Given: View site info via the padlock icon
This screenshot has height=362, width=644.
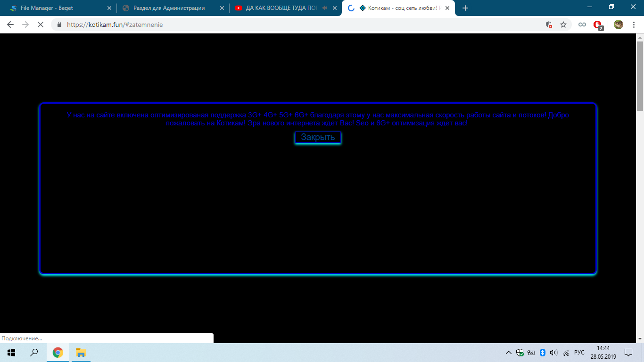Looking at the screenshot, I should point(59,25).
